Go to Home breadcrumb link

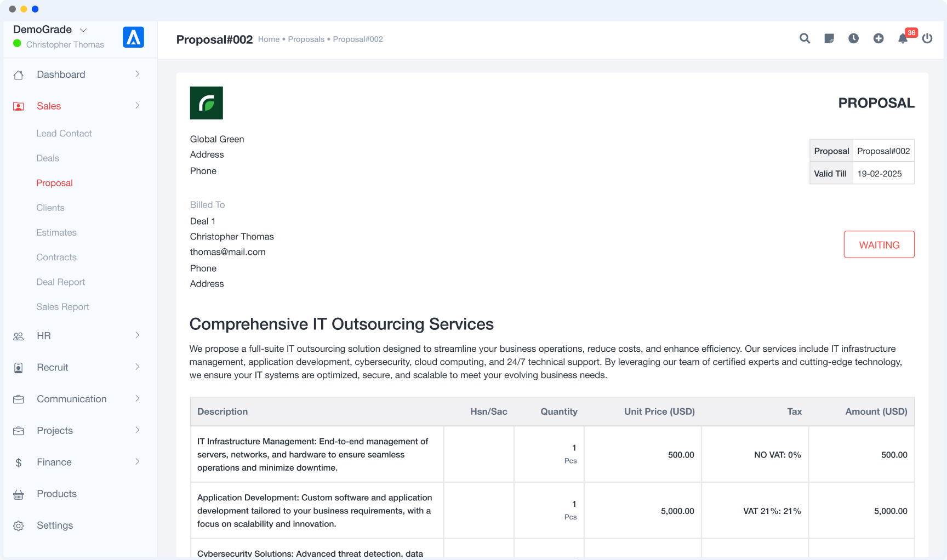point(269,39)
